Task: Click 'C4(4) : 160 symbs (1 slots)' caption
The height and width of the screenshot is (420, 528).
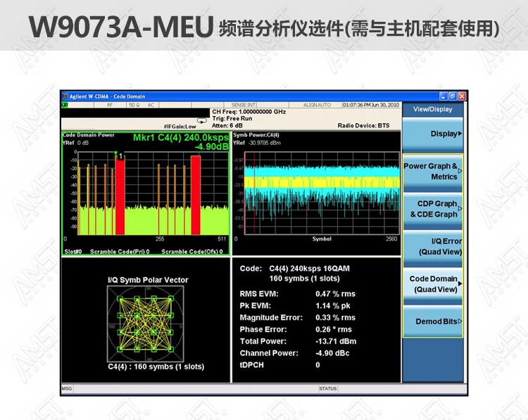Action: [156, 367]
